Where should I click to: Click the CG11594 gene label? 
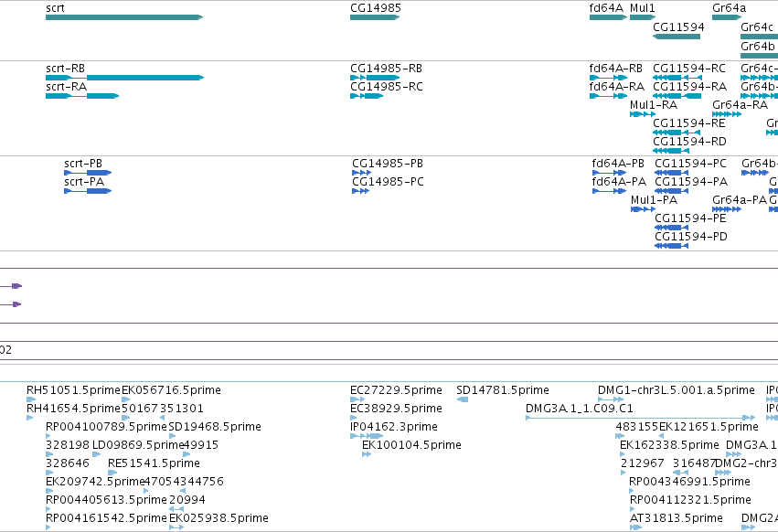[678, 27]
